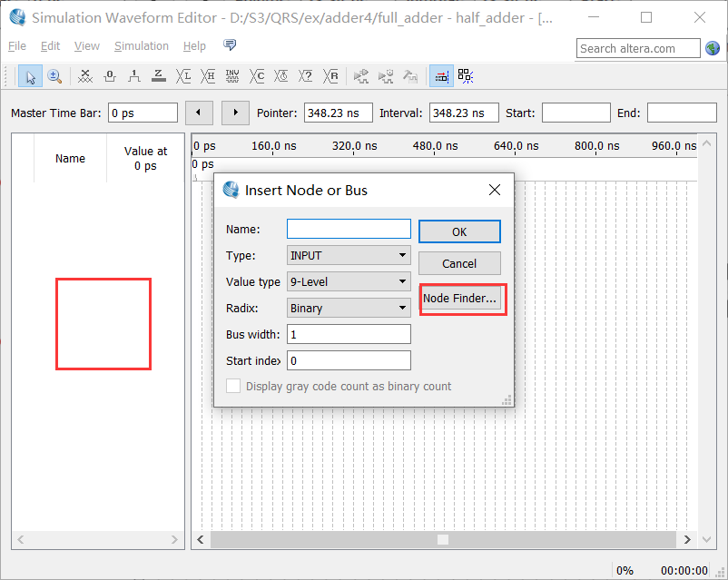Image resolution: width=728 pixels, height=580 pixels.
Task: Toggle Display gray code count checkbox
Action: click(x=233, y=386)
